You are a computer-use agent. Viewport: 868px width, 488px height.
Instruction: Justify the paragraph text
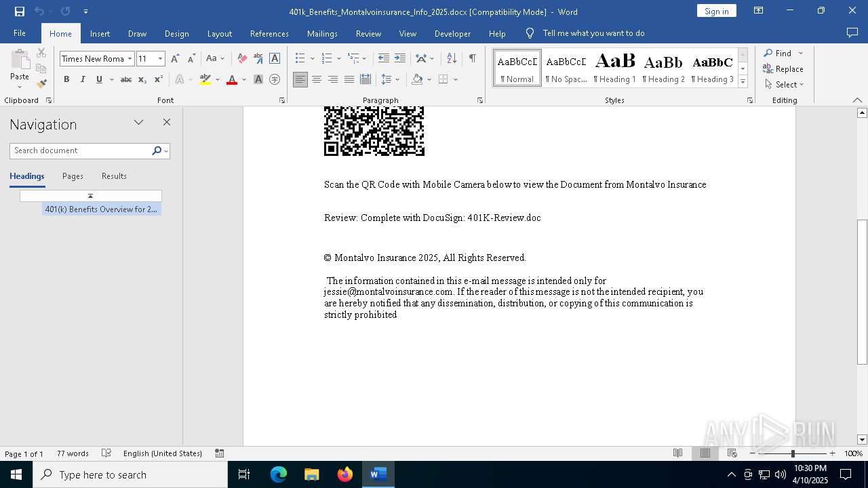point(349,80)
